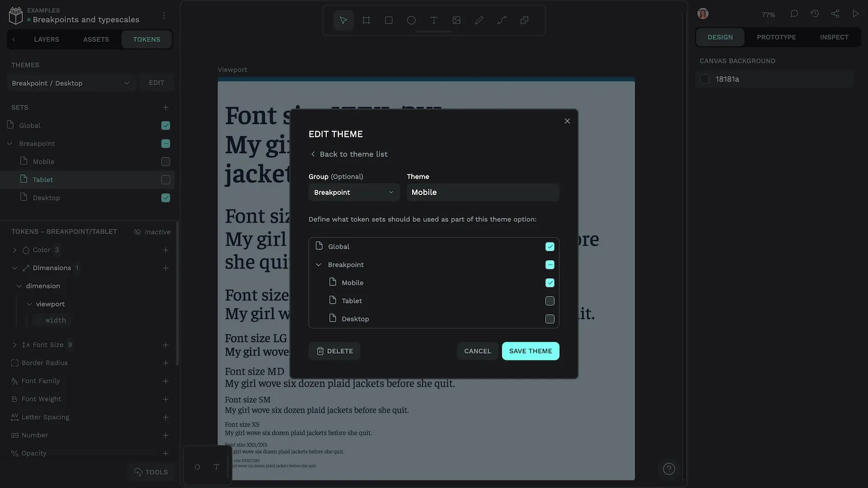Add a Font Family token with plus
Viewport: 868px width, 488px height.
(165, 381)
